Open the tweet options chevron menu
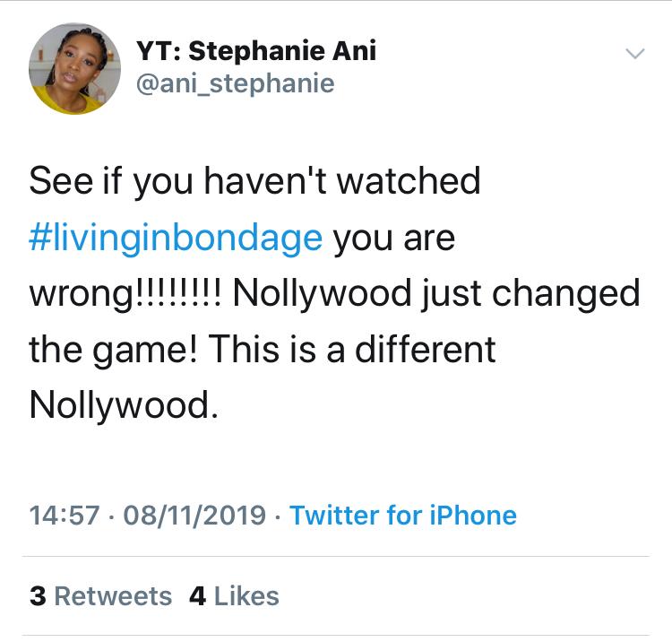Viewport: 672px width, 642px height. (633, 55)
